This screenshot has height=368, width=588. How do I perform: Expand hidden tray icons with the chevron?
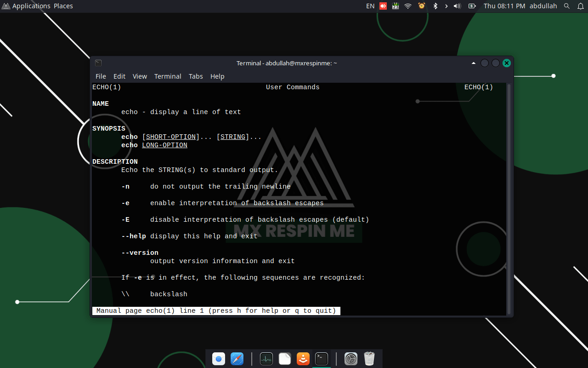coord(446,6)
